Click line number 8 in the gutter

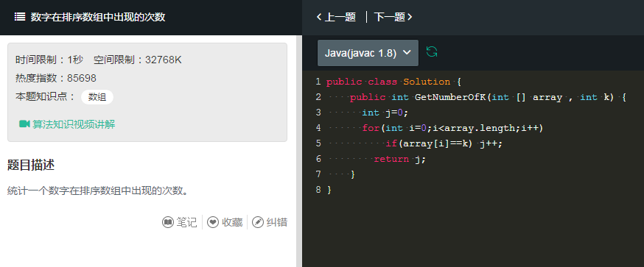(318, 190)
